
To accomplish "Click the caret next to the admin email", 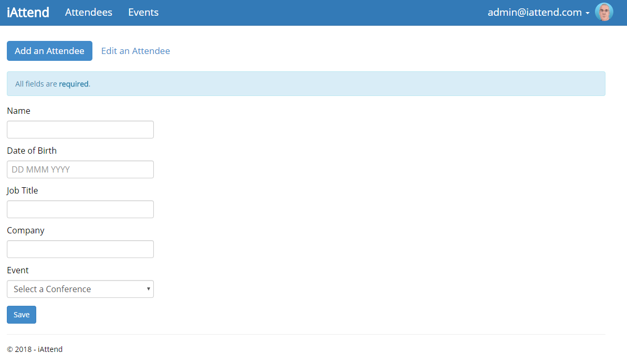I will click(x=588, y=13).
